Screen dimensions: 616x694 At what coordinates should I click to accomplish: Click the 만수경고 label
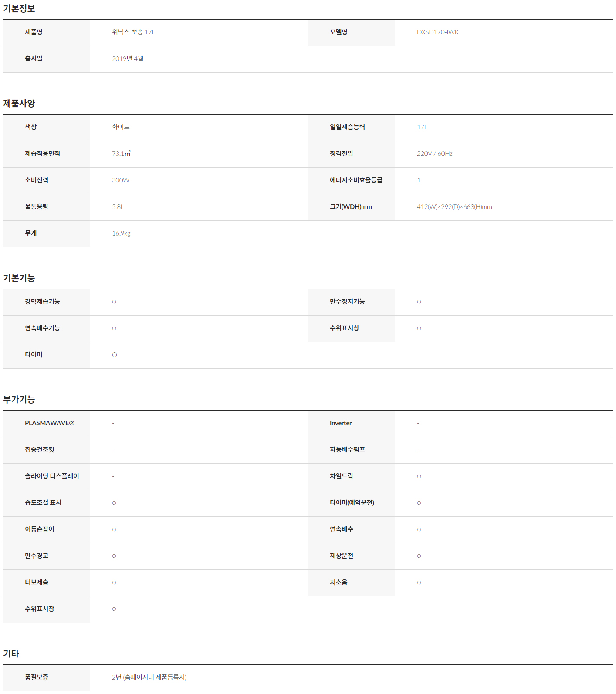pos(37,556)
